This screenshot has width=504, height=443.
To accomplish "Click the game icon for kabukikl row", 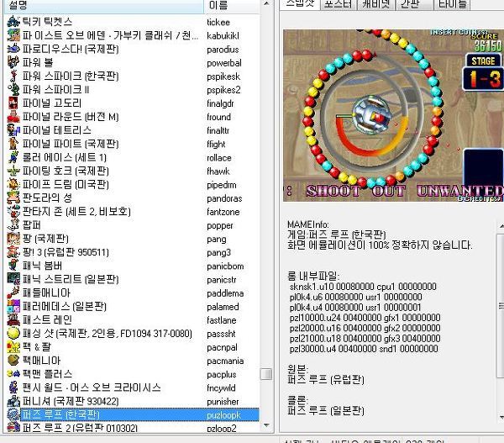I will click(x=13, y=35).
